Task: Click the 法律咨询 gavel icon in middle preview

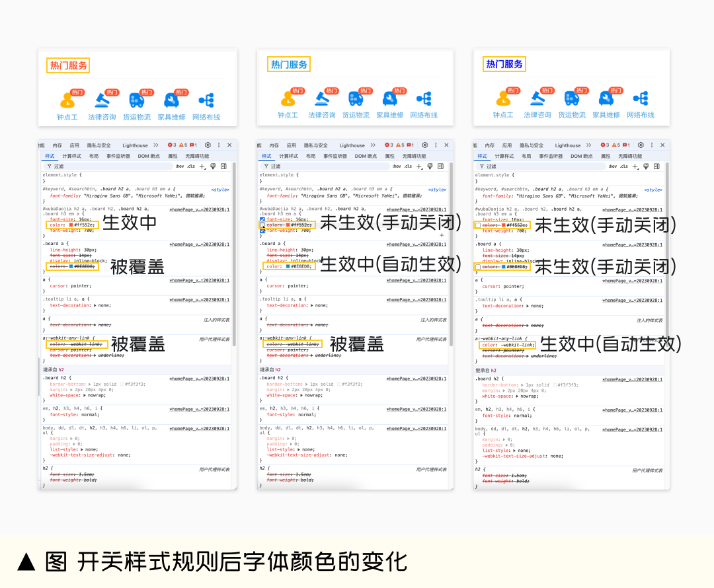Action: [x=322, y=98]
